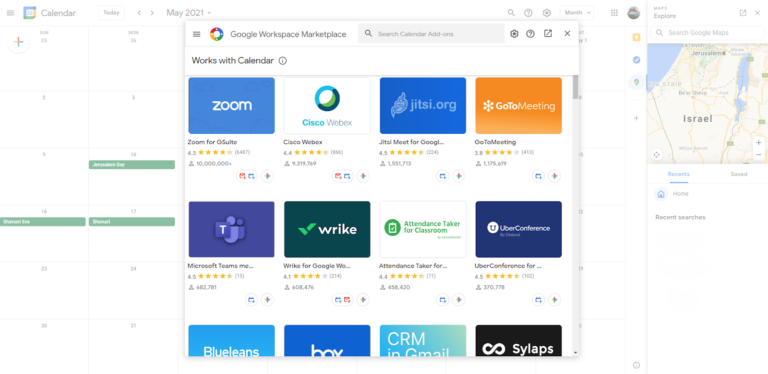Go to next month arrow
Screen dimensions: 768x374
point(152,13)
